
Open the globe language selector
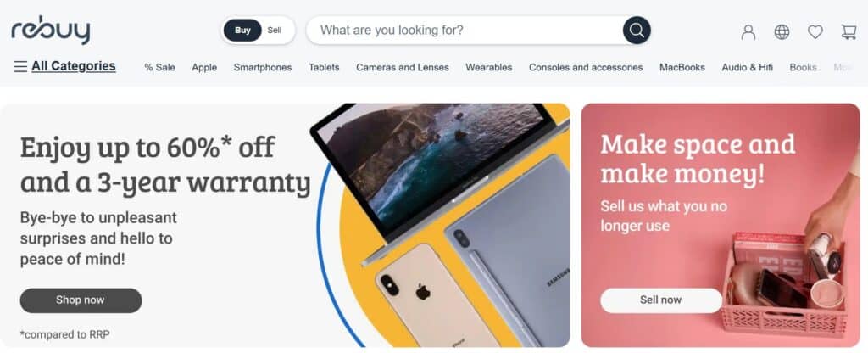tap(782, 32)
